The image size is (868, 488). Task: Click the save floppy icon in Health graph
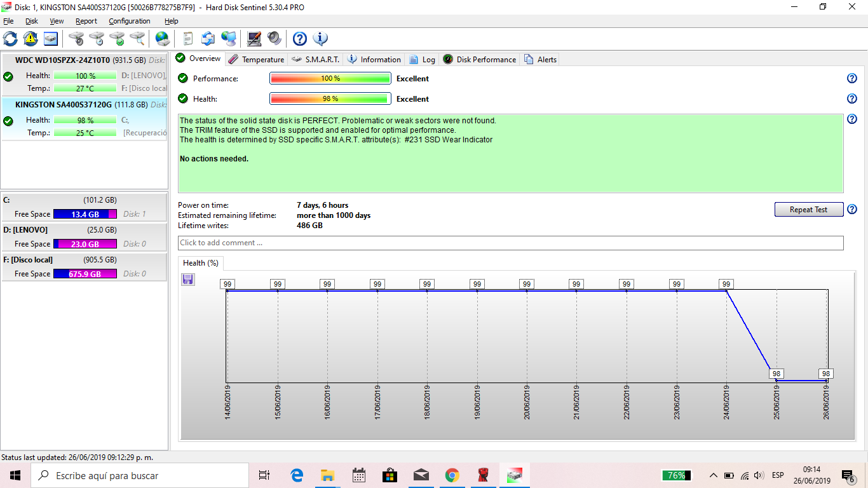click(188, 280)
